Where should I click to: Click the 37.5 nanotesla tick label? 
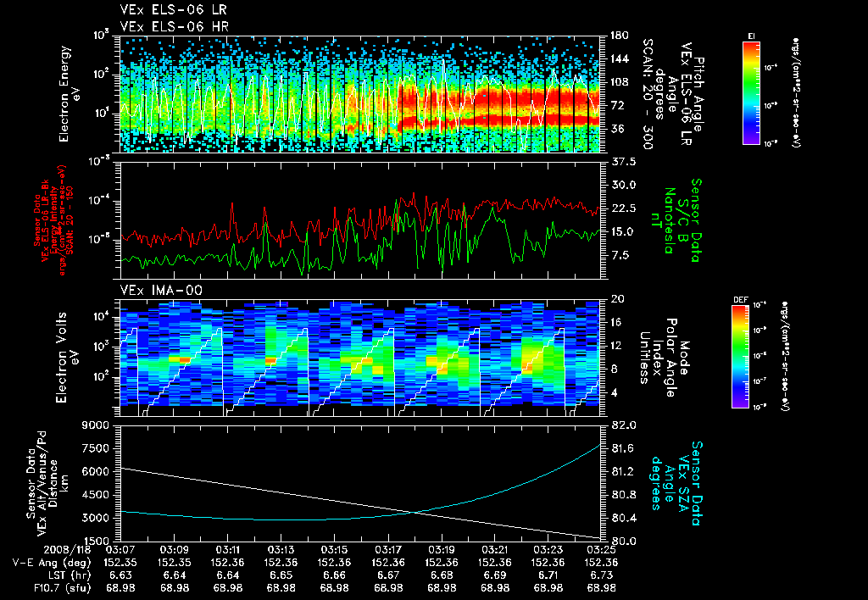pos(623,162)
